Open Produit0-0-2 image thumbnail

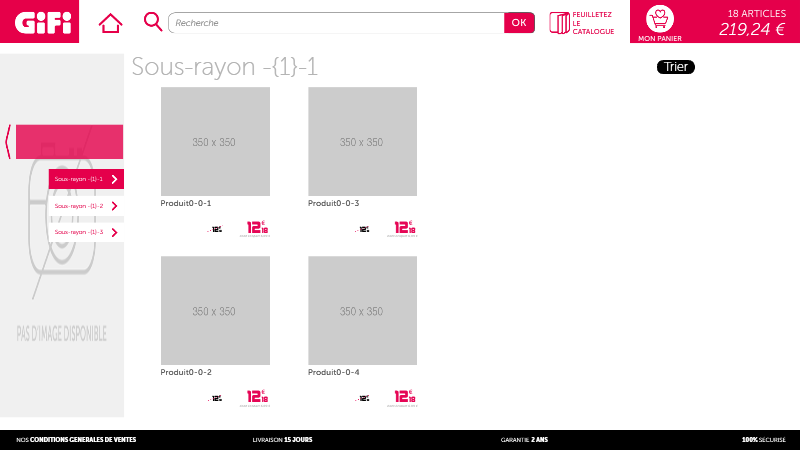[215, 310]
